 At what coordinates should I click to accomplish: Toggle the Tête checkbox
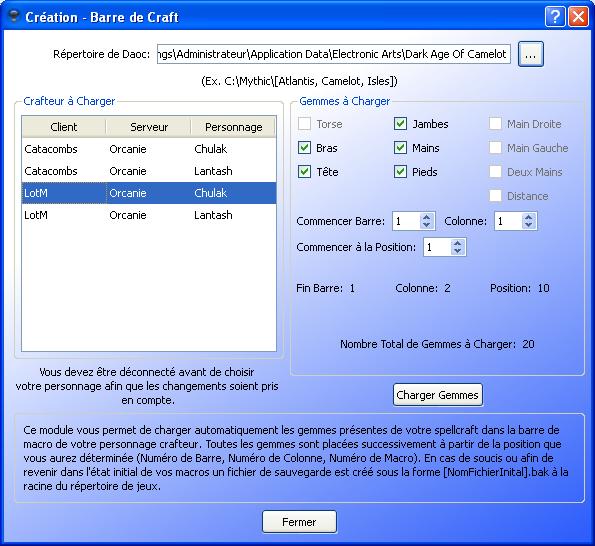pos(304,172)
